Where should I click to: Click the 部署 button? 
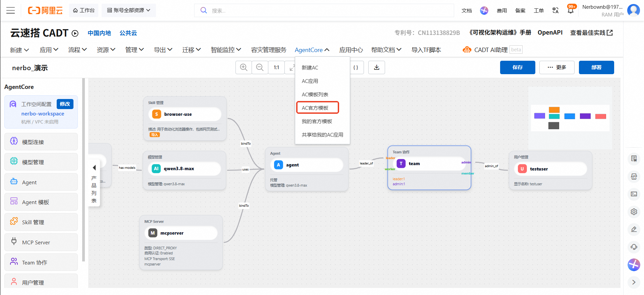[596, 67]
